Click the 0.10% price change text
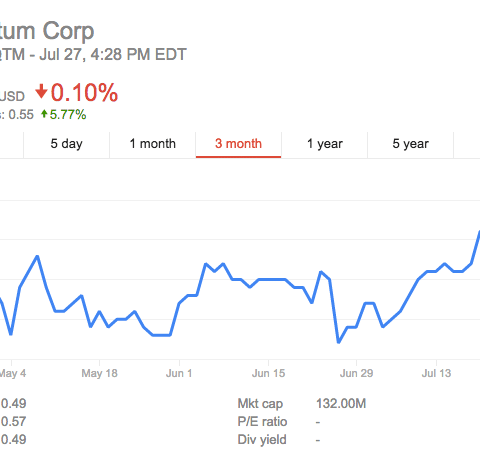The width and height of the screenshot is (480, 472). (84, 92)
